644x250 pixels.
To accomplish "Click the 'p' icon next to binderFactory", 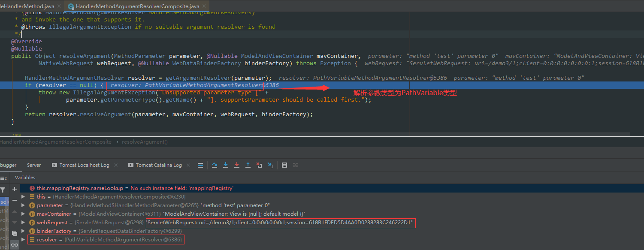I will pos(32,231).
